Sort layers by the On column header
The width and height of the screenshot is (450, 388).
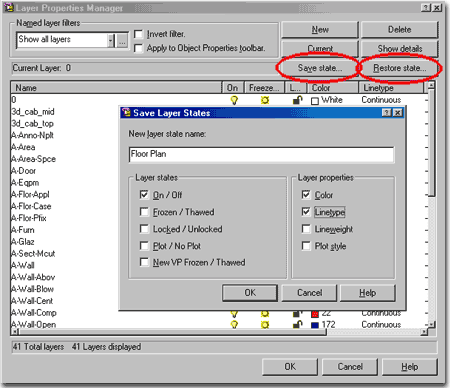[233, 88]
